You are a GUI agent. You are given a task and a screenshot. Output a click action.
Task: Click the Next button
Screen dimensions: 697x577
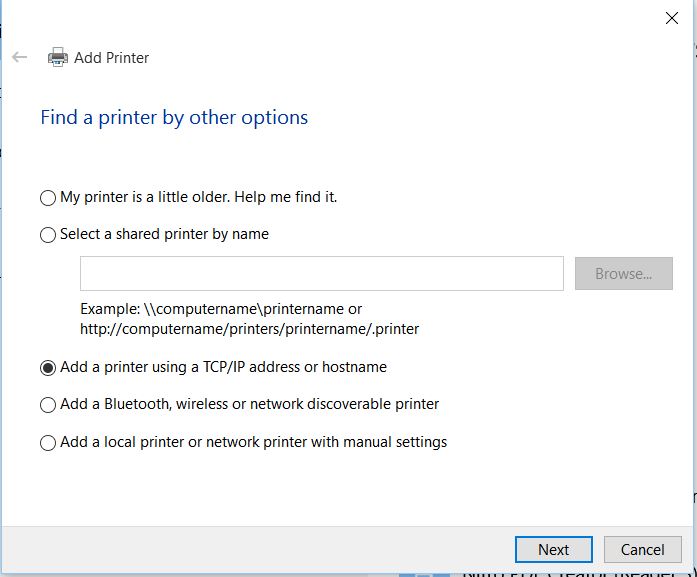(553, 549)
